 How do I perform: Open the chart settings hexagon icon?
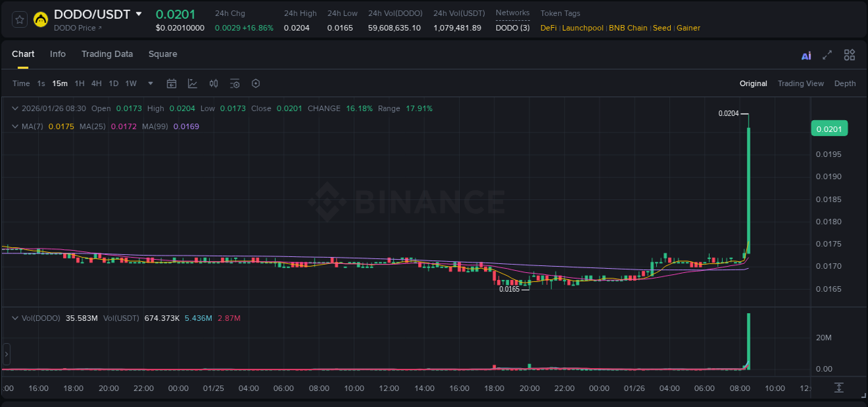point(256,83)
